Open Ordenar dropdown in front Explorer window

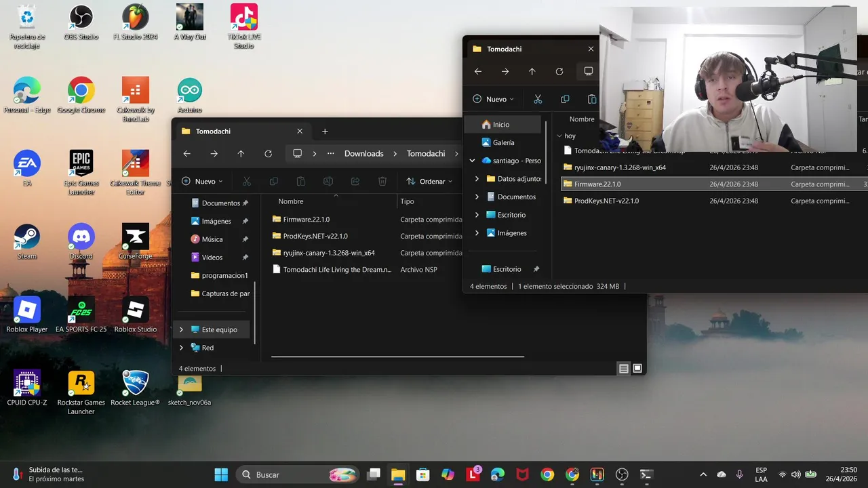(429, 182)
